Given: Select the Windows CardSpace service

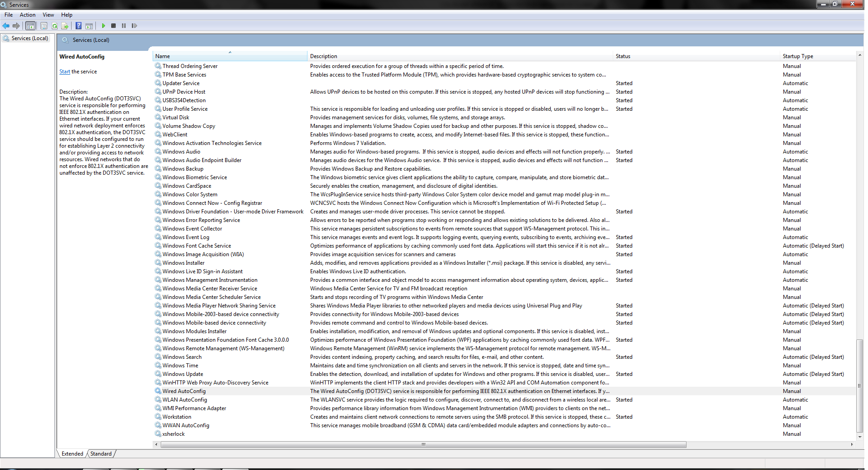Looking at the screenshot, I should click(504, 186).
